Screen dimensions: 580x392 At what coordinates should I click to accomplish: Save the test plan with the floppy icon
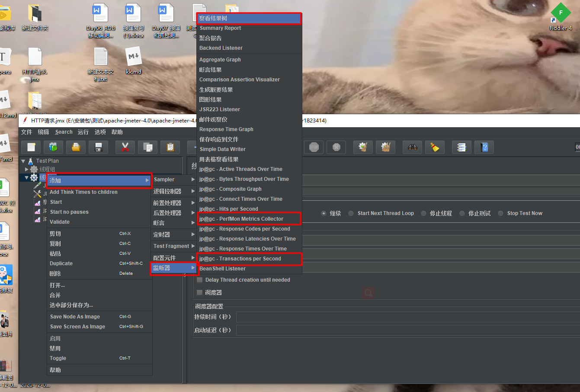pyautogui.click(x=98, y=148)
